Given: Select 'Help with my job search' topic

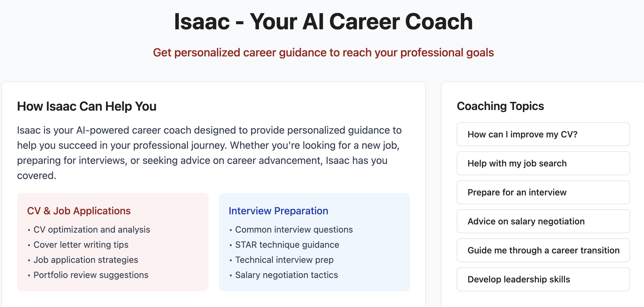Looking at the screenshot, I should pos(543,163).
